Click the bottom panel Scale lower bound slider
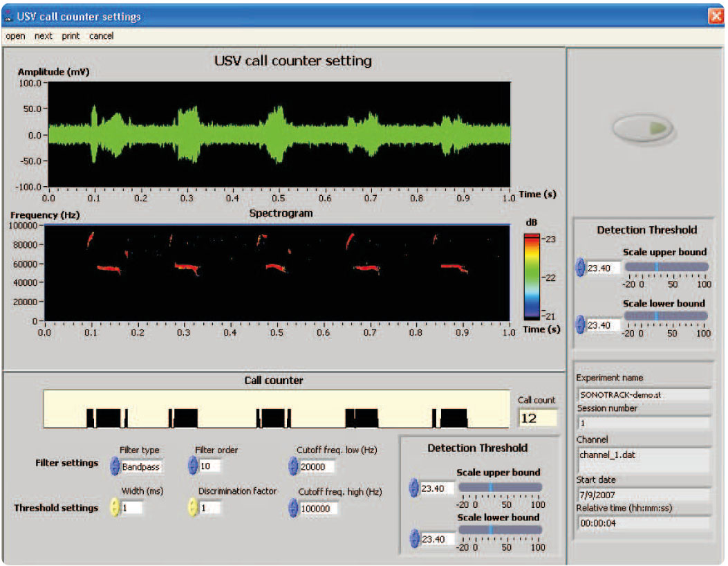This screenshot has height=566, width=728. click(x=500, y=530)
